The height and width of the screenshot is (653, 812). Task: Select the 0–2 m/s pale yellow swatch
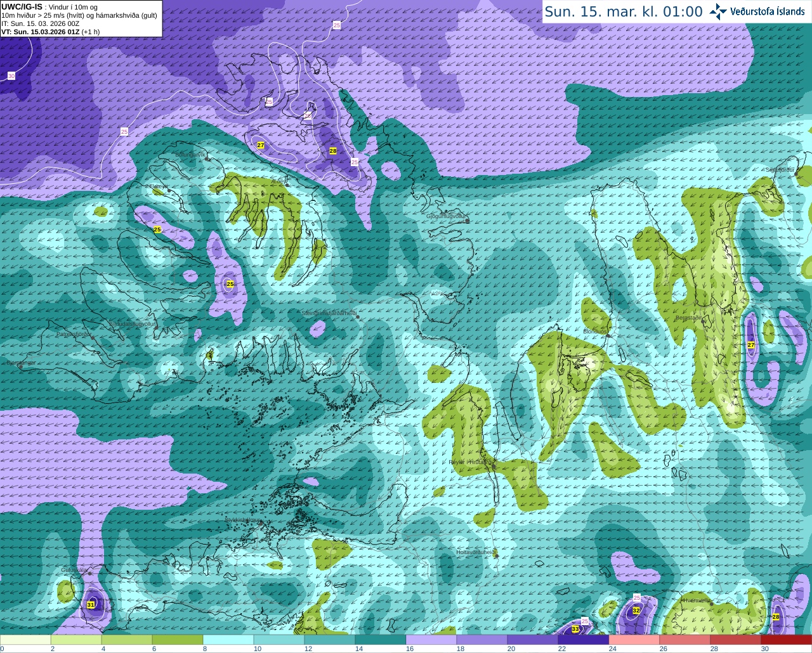25,640
